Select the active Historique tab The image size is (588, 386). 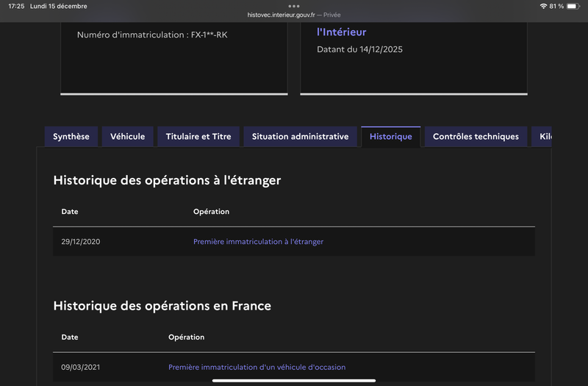pyautogui.click(x=391, y=137)
